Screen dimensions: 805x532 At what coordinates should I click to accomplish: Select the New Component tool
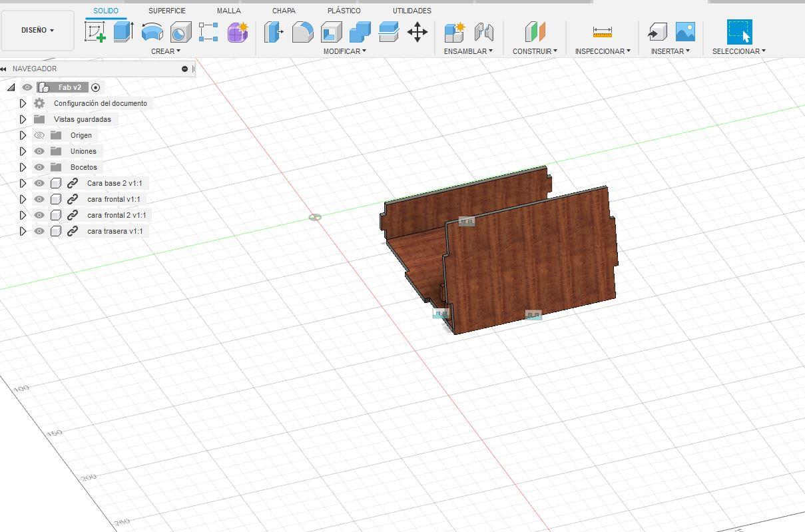(455, 31)
